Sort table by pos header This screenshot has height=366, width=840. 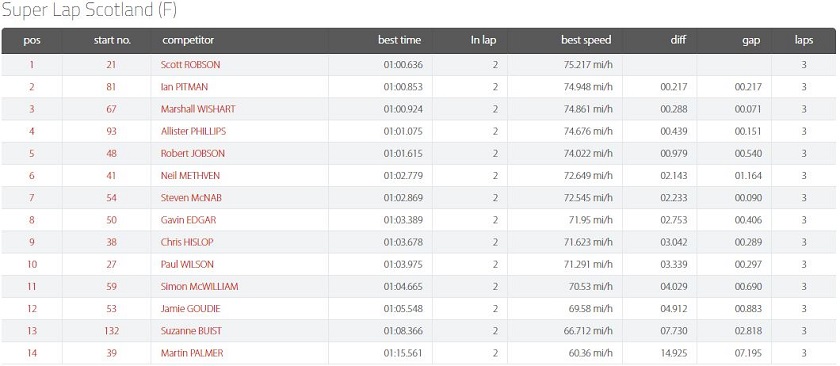pyautogui.click(x=32, y=40)
